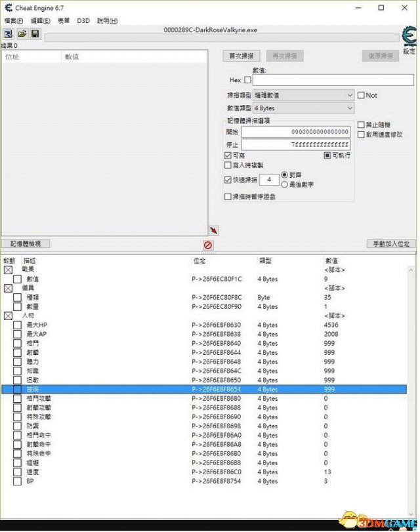Click the 2008 value of 最大AP
This screenshot has width=420, height=532.
[x=331, y=334]
